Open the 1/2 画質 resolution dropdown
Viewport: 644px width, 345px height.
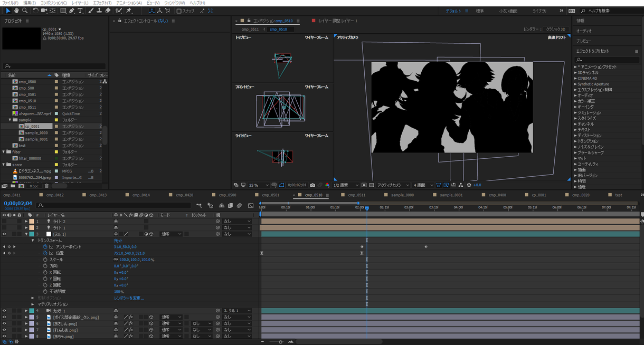coord(346,185)
